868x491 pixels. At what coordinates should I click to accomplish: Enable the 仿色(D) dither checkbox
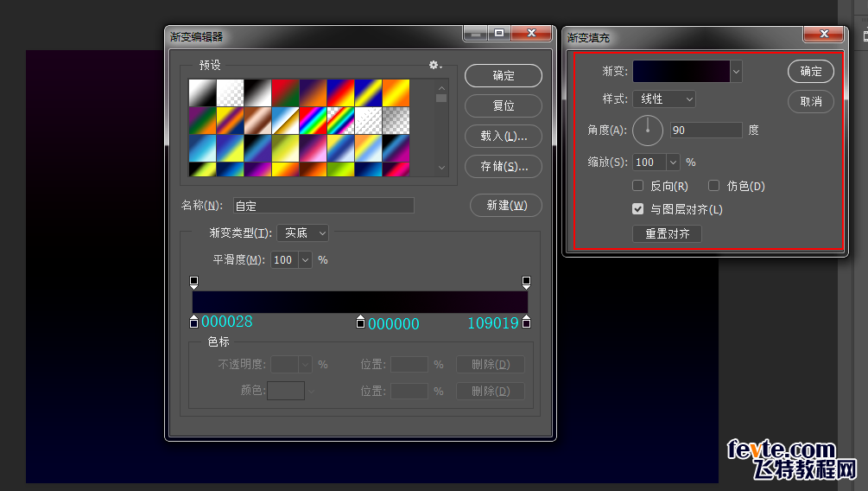[x=713, y=186]
